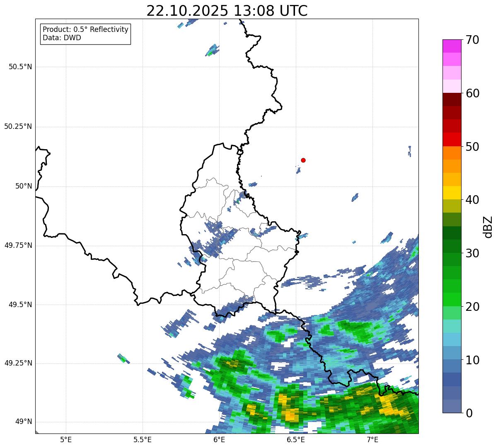Image resolution: width=498 pixels, height=448 pixels.
Task: Click the '49°N' latitude label
Action: [24, 421]
